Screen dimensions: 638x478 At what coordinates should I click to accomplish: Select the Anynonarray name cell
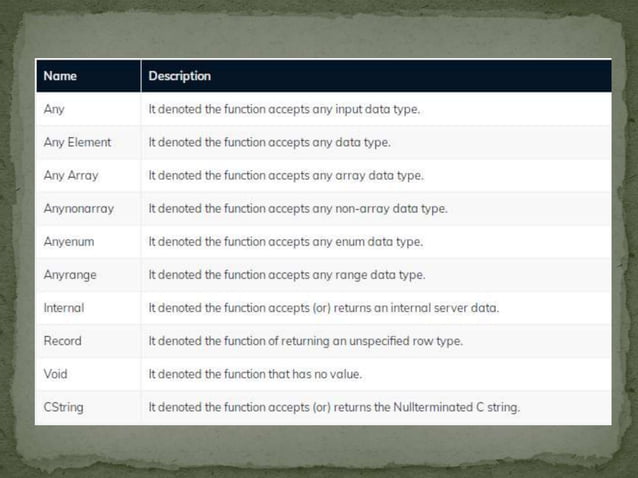click(88, 209)
